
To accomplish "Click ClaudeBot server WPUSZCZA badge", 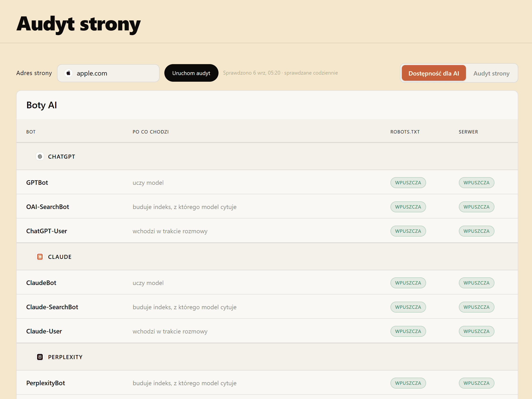I will pyautogui.click(x=476, y=283).
